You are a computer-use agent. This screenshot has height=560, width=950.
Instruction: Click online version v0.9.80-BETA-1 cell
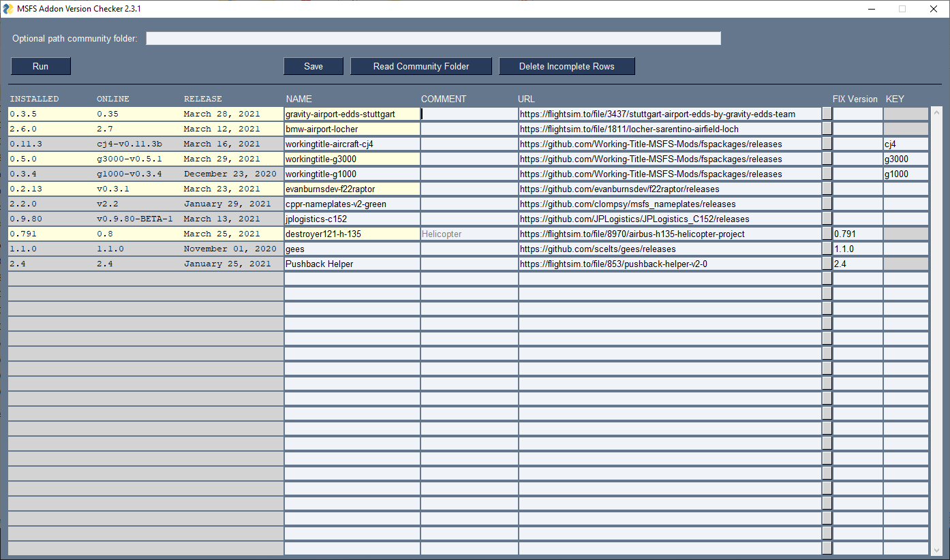135,219
